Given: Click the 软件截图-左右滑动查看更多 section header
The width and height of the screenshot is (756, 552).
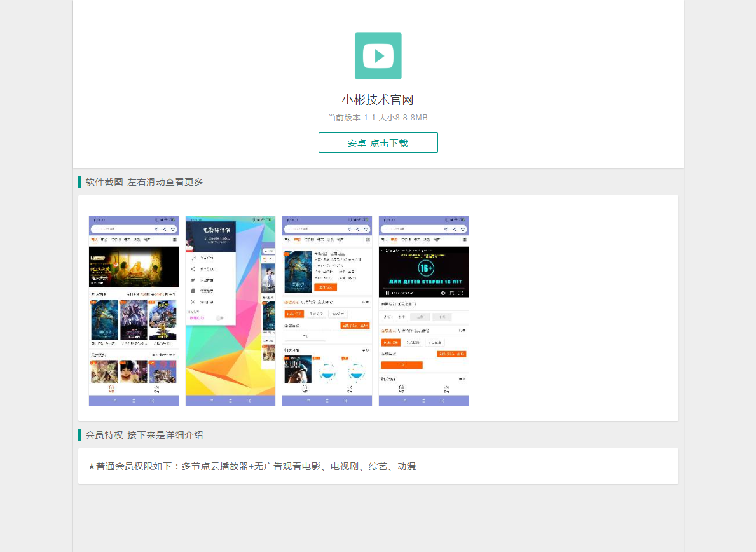Looking at the screenshot, I should pos(143,181).
